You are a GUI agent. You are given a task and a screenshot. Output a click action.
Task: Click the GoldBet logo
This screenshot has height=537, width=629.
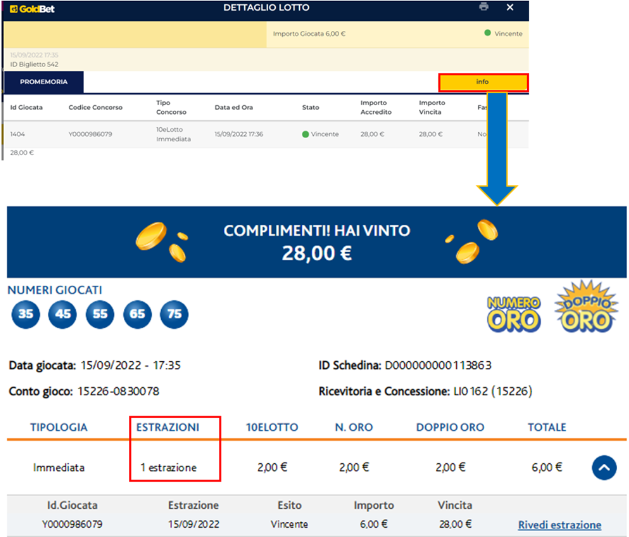[x=30, y=8]
